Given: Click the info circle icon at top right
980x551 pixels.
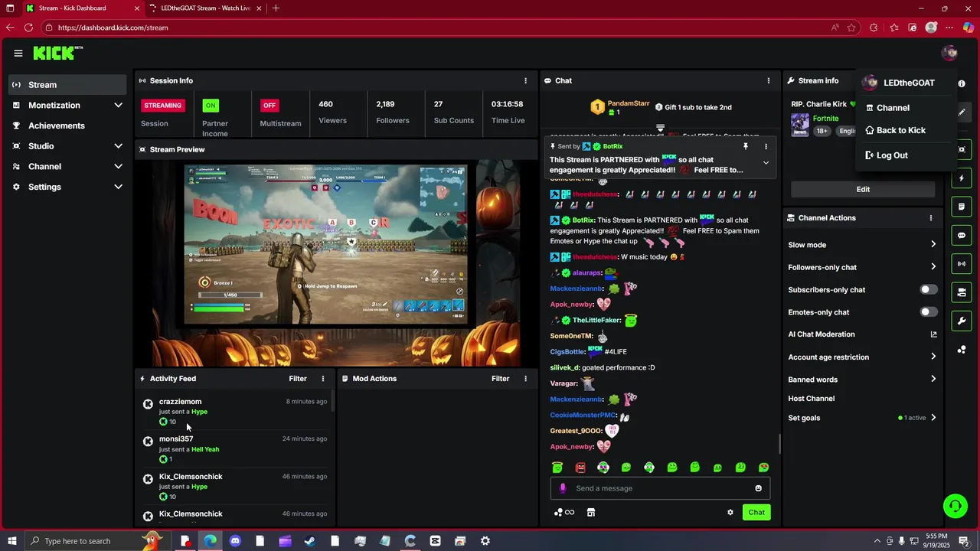Looking at the screenshot, I should click(962, 83).
